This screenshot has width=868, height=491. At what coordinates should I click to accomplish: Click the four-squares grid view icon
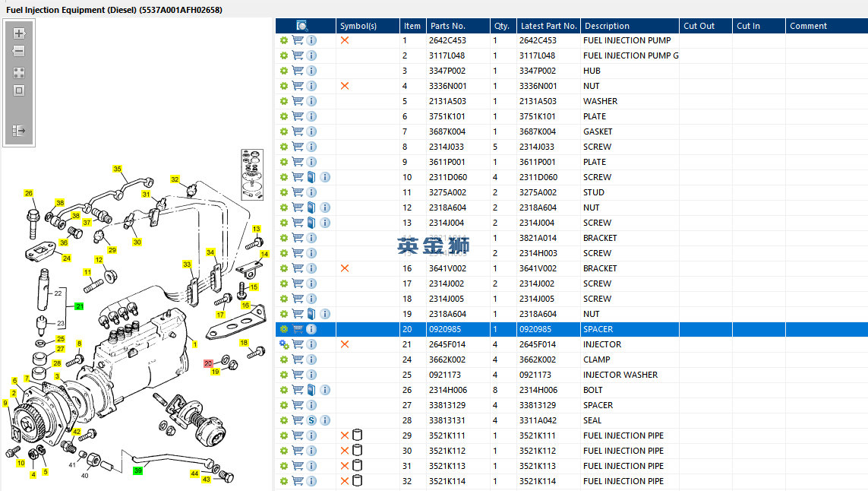coord(19,73)
